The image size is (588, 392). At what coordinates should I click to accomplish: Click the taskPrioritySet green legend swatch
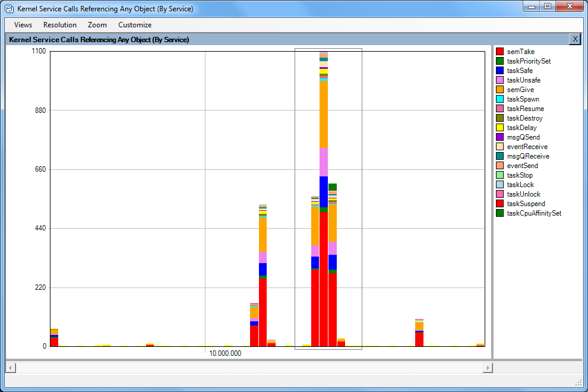(500, 61)
